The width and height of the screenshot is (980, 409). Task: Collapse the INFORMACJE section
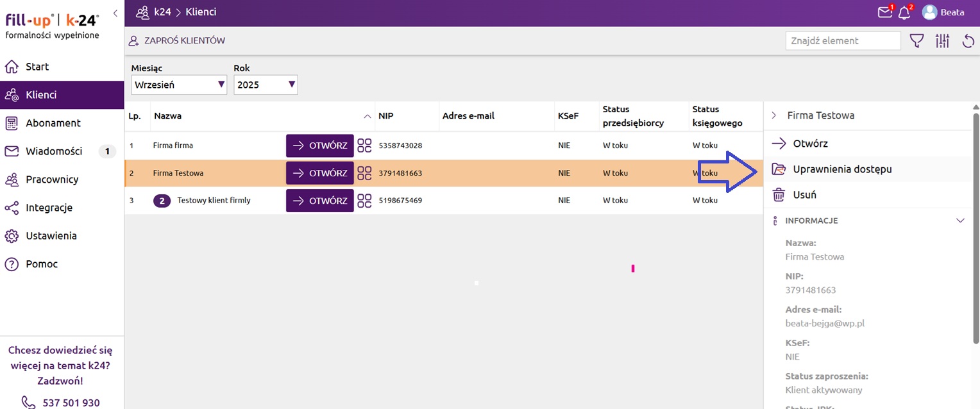coord(960,221)
